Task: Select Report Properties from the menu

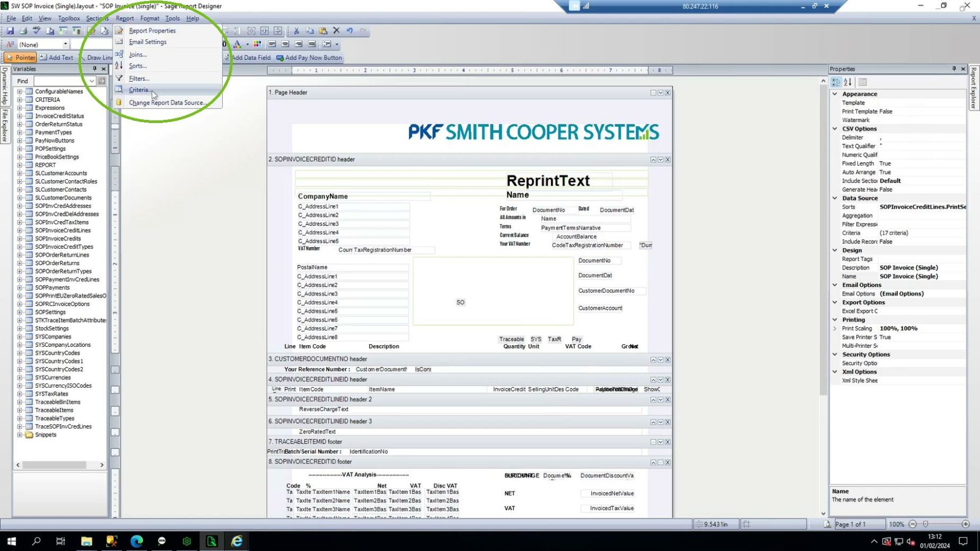Action: 168,30
